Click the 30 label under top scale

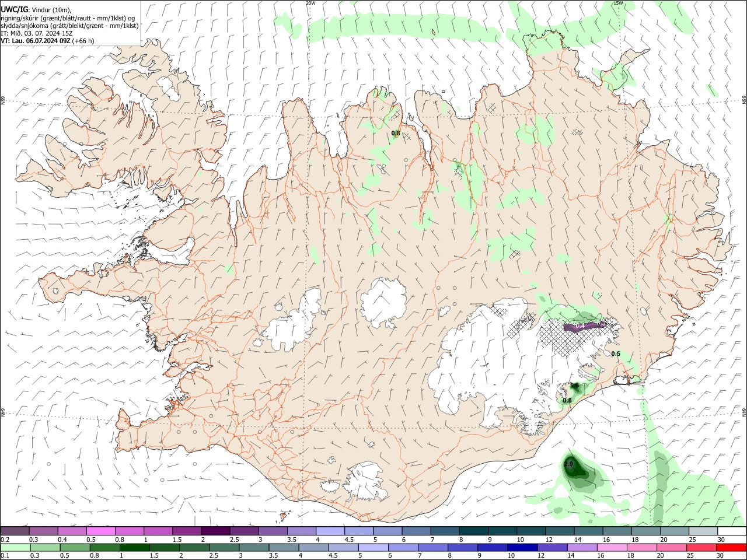721,540
